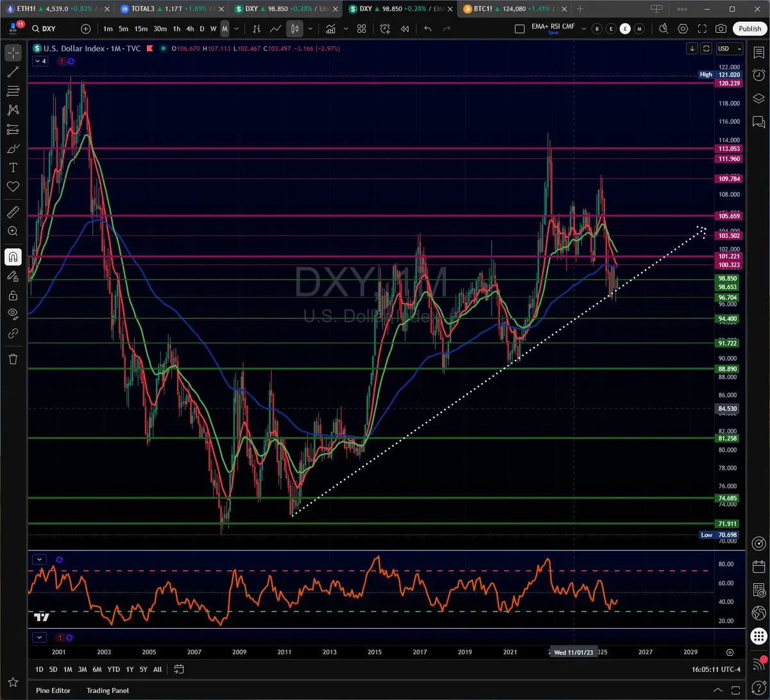Select the brush drawing tool
The width and height of the screenshot is (770, 700).
(13, 149)
